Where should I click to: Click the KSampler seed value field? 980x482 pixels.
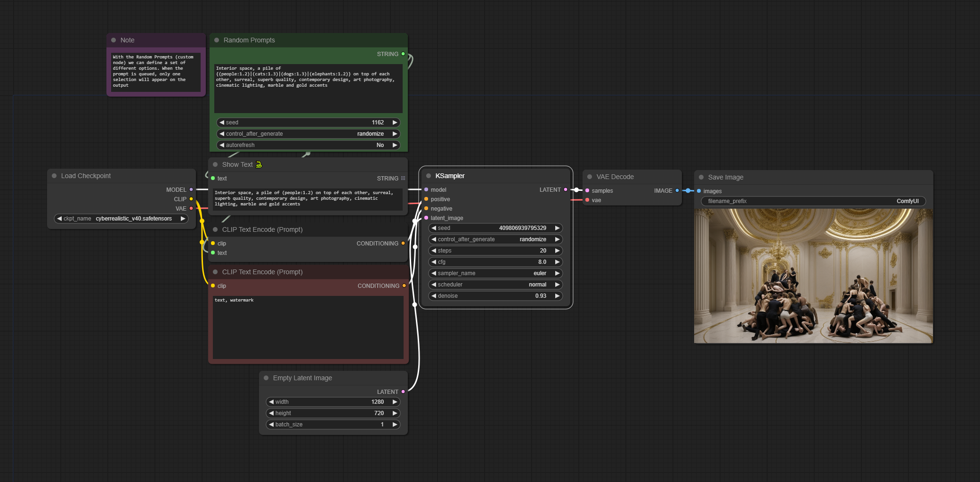coord(496,228)
